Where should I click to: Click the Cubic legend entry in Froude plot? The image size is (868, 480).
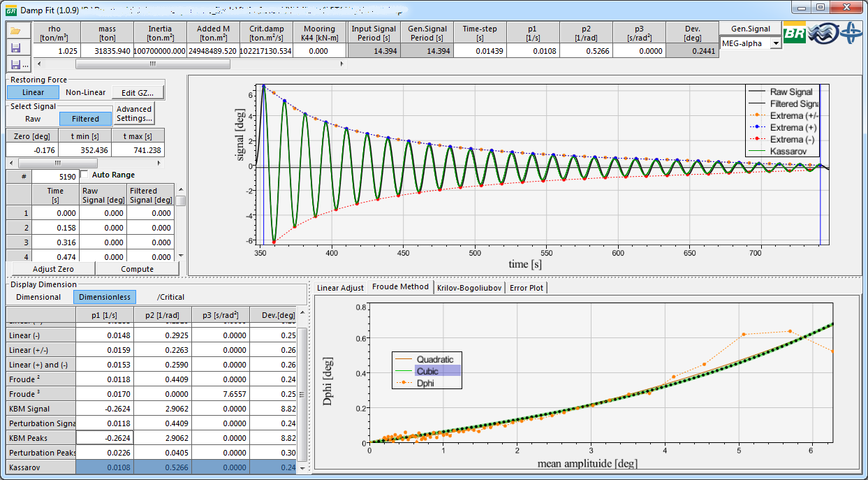coord(427,371)
